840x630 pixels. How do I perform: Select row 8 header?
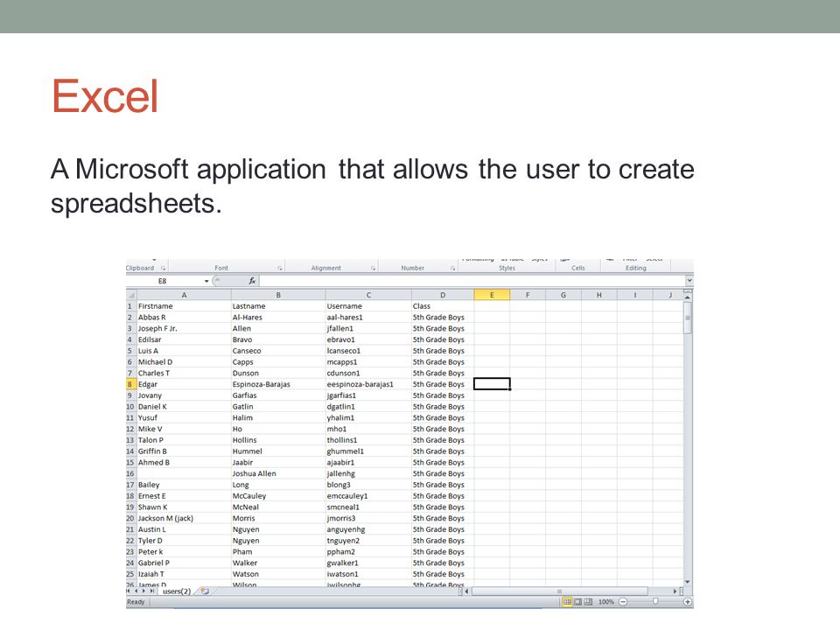[x=130, y=384]
